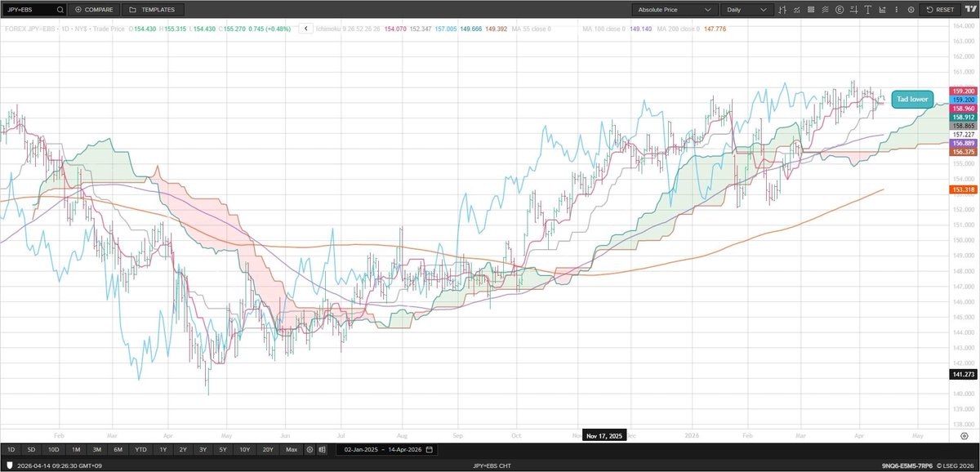This screenshot has width=980, height=472.
Task: Click the 141.273 price axis label
Action: pyautogui.click(x=963, y=374)
